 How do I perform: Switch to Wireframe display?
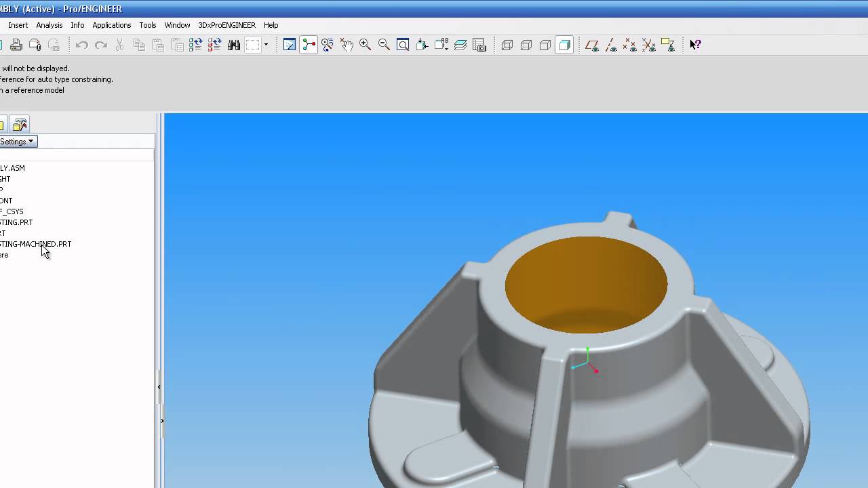(507, 45)
